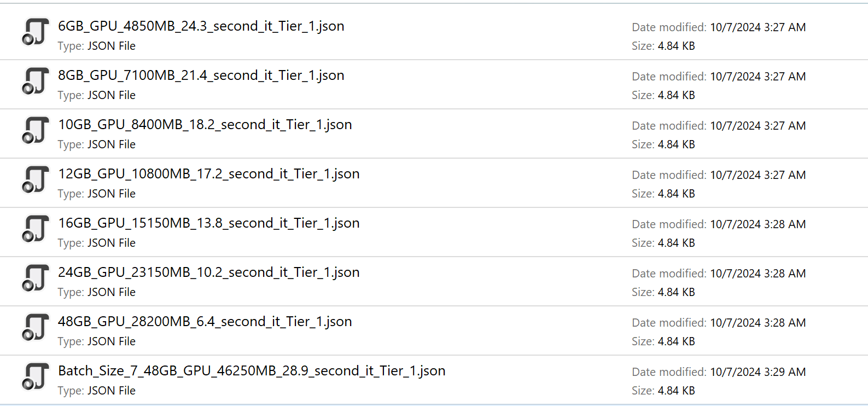Click the JSON icon of 24GB_GPU_23150MB file
868x406 pixels.
point(36,278)
